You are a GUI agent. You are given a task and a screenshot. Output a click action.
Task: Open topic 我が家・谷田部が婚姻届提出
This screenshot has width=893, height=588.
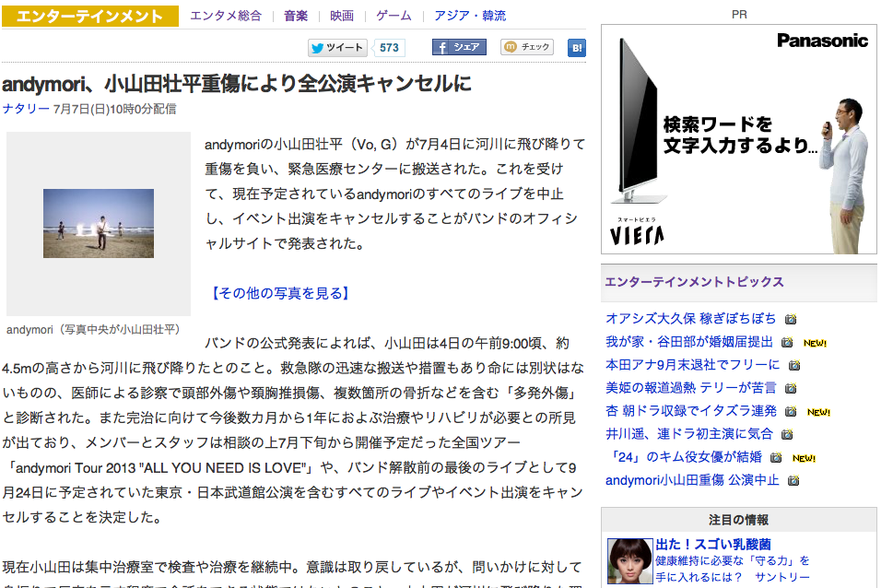[689, 342]
